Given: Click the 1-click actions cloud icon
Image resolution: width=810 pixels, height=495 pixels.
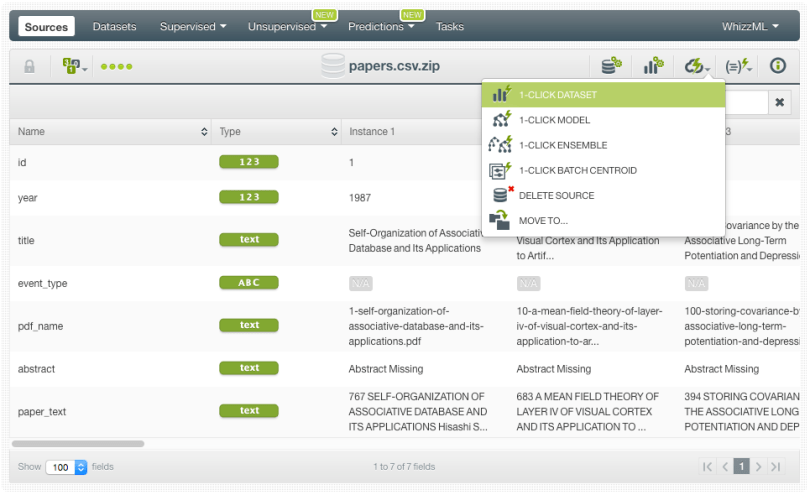Looking at the screenshot, I should (x=696, y=66).
